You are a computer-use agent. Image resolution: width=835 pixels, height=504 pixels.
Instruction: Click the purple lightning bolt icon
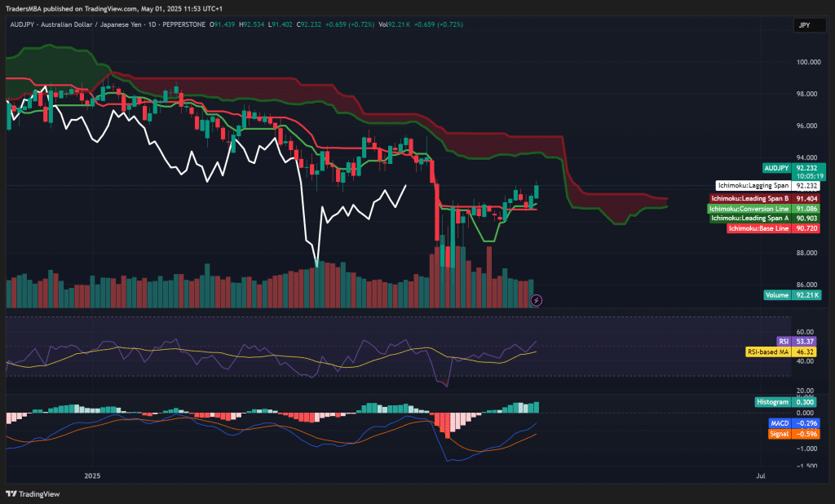[536, 300]
